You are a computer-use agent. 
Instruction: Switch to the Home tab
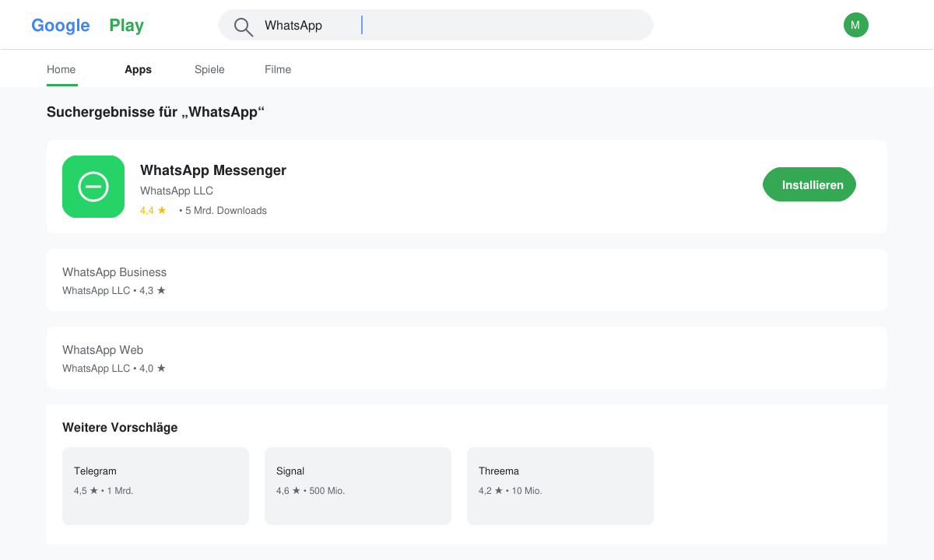pyautogui.click(x=61, y=69)
